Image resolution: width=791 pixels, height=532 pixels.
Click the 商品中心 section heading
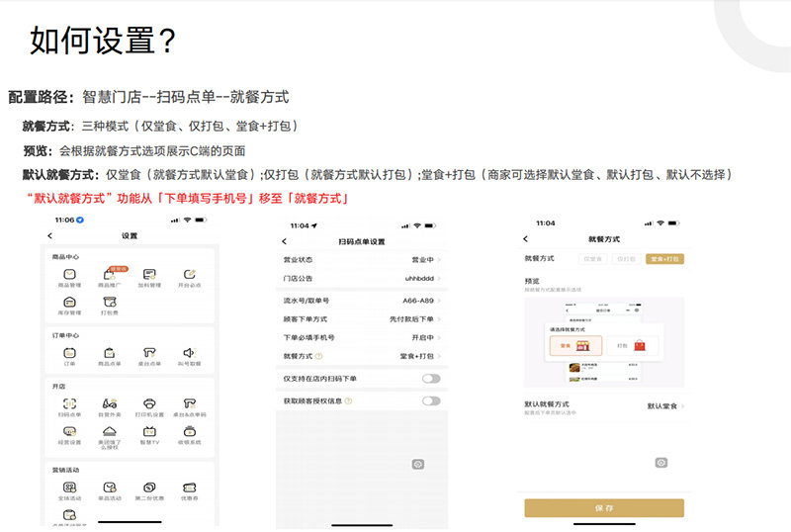click(x=65, y=257)
